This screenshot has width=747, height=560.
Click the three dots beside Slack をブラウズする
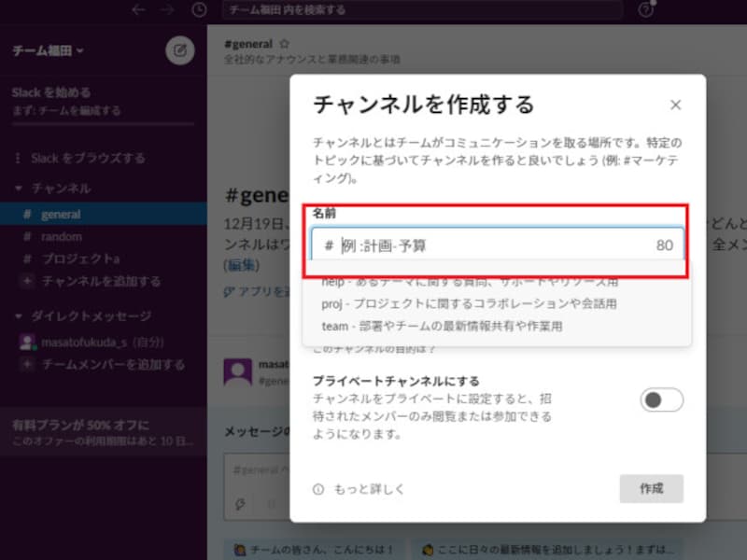click(18, 158)
